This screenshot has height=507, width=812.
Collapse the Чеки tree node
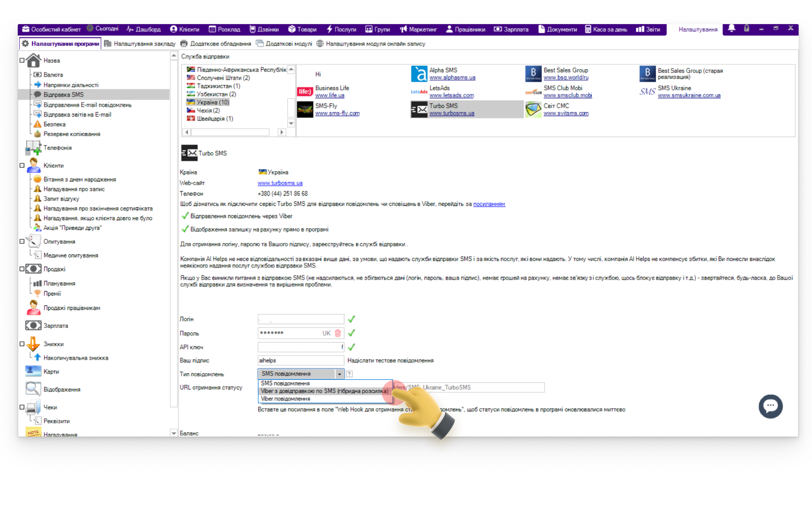pyautogui.click(x=22, y=407)
